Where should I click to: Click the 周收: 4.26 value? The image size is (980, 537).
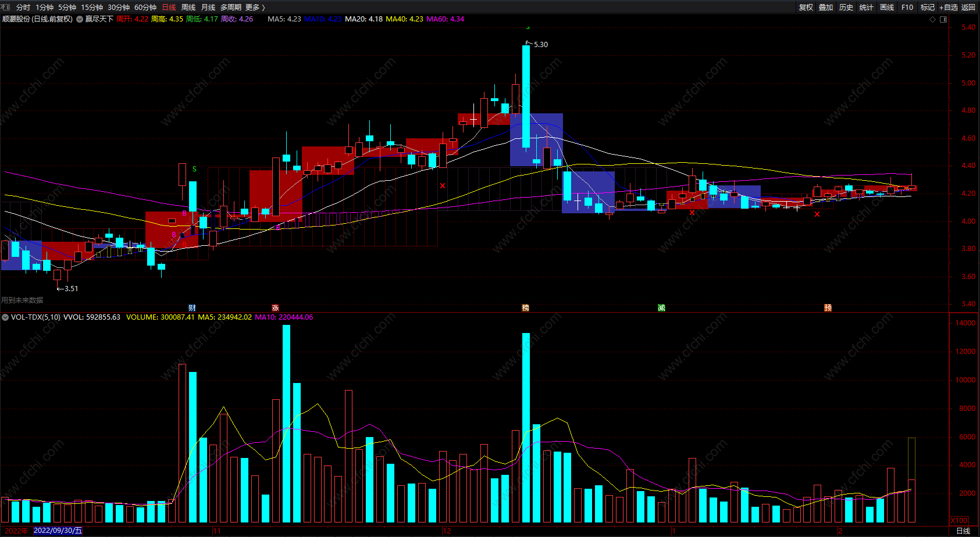(237, 19)
